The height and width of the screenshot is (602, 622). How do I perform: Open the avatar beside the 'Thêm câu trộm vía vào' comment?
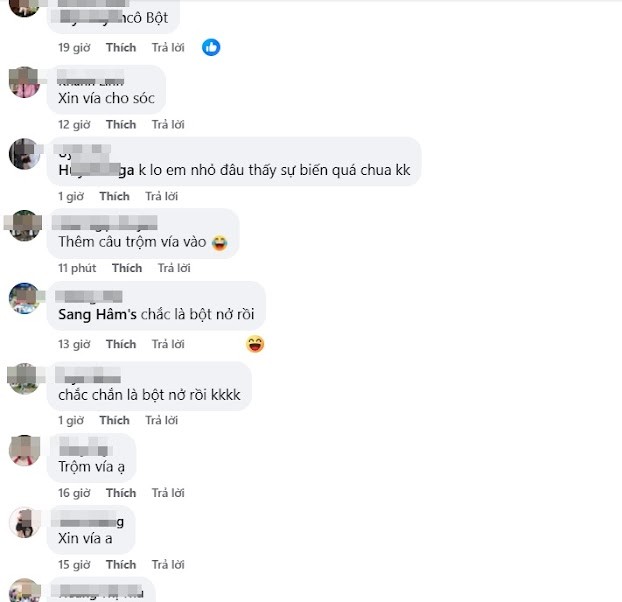pyautogui.click(x=24, y=225)
